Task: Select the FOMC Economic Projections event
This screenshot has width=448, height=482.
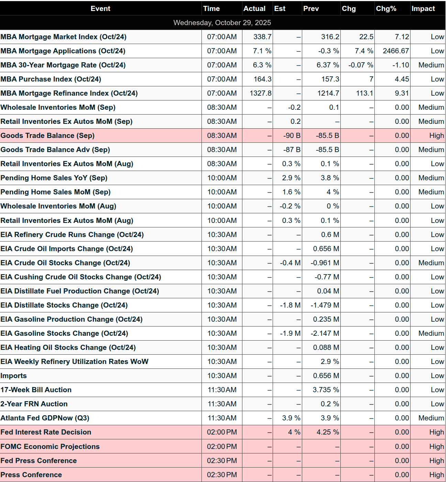Action: (x=50, y=447)
